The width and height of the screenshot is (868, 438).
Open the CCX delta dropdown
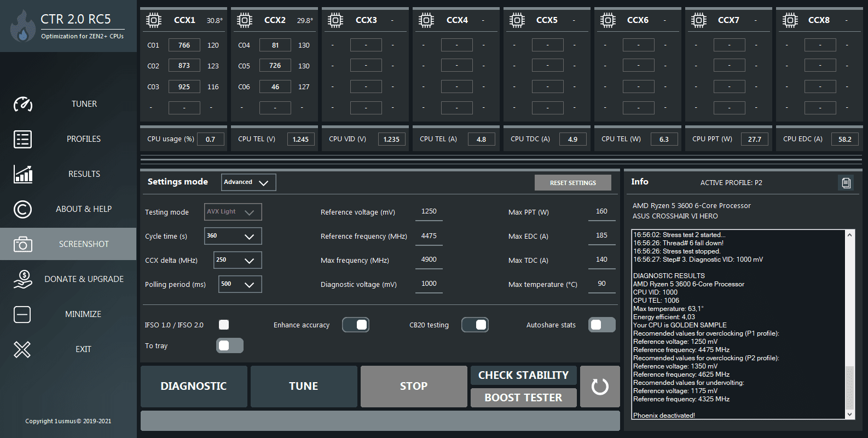tap(238, 260)
